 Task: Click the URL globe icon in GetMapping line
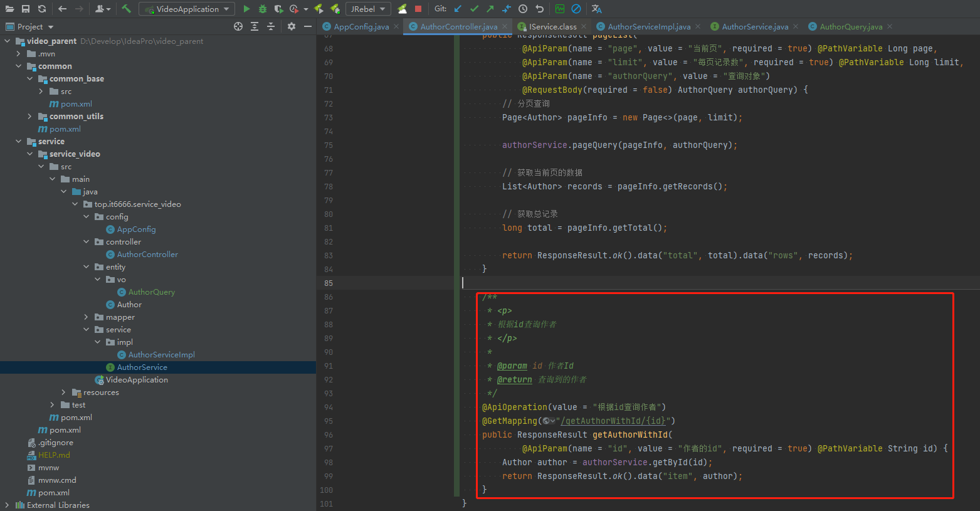(x=547, y=421)
